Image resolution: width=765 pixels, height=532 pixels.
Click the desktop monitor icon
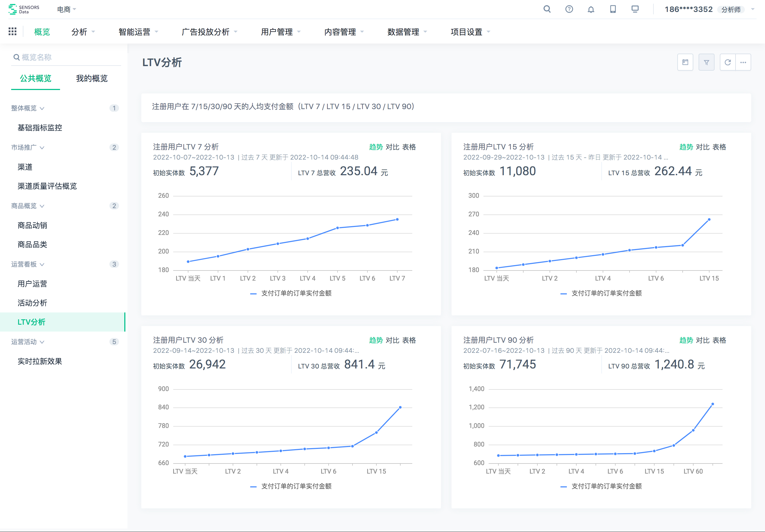[635, 9]
